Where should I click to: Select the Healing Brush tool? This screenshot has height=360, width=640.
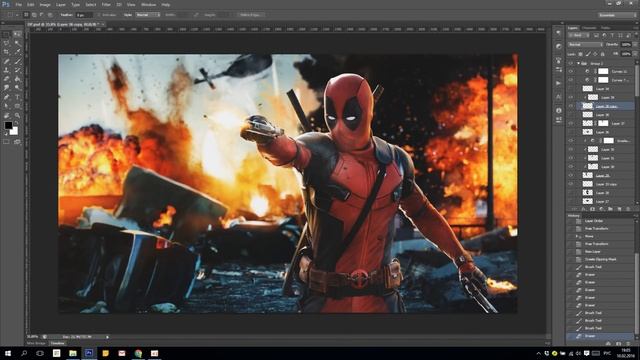(7, 61)
